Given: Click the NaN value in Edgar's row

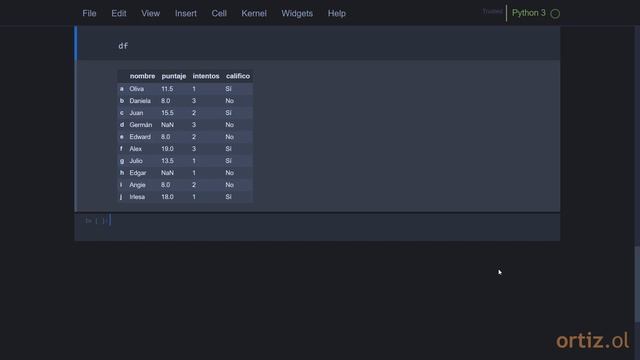Looking at the screenshot, I should [167, 173].
